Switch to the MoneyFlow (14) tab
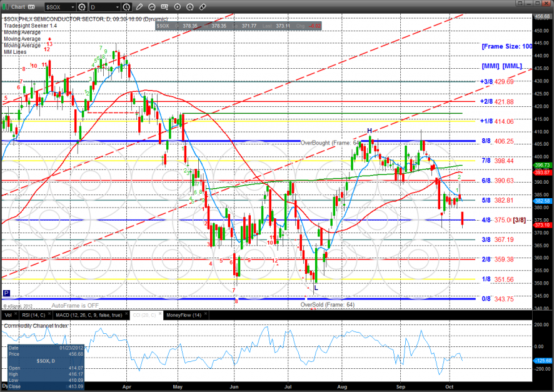 (x=184, y=315)
